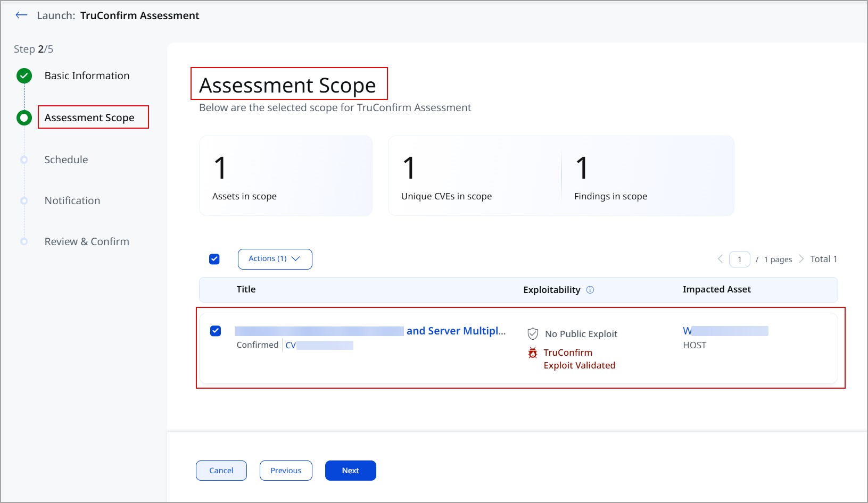868x503 pixels.
Task: Toggle the select-all checkbox beside Actions
Action: point(214,259)
